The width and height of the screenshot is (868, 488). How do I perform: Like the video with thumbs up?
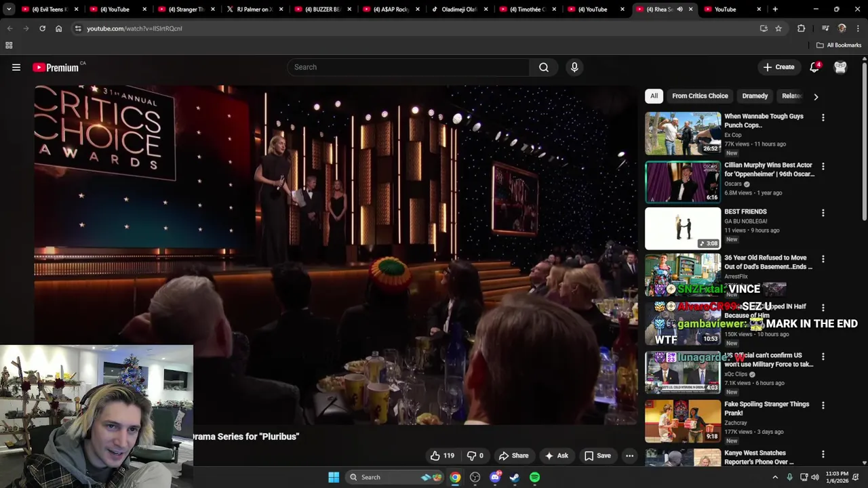click(x=441, y=455)
